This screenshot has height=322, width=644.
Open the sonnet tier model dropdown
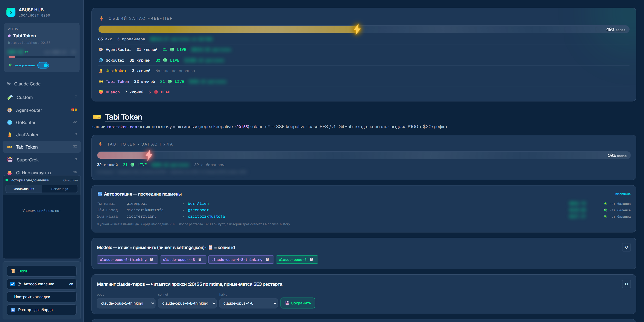click(x=187, y=303)
